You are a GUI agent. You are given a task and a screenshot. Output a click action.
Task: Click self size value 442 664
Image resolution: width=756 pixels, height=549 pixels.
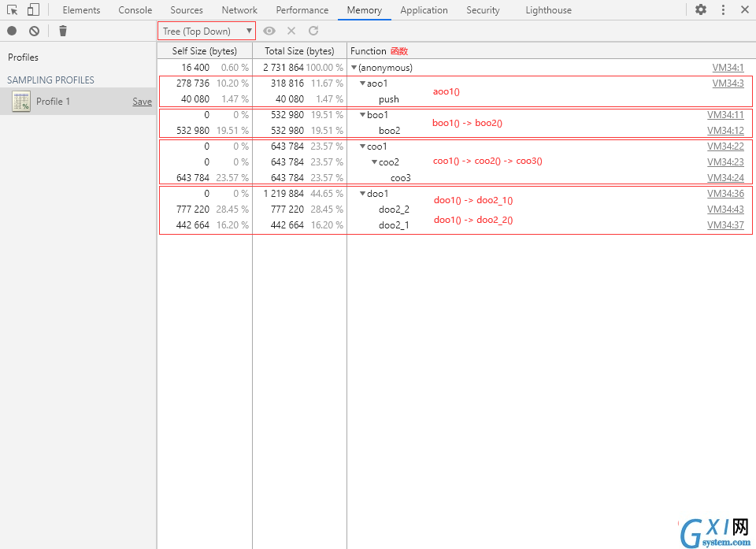[x=193, y=225]
